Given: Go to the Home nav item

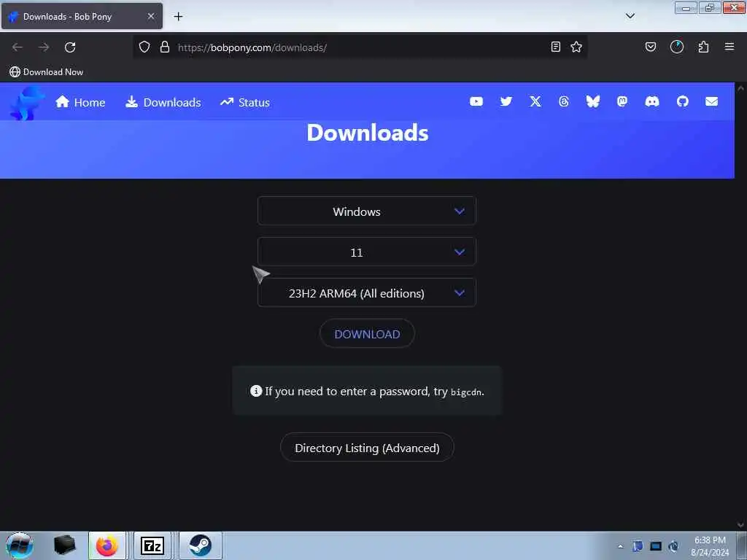Looking at the screenshot, I should click(x=80, y=102).
